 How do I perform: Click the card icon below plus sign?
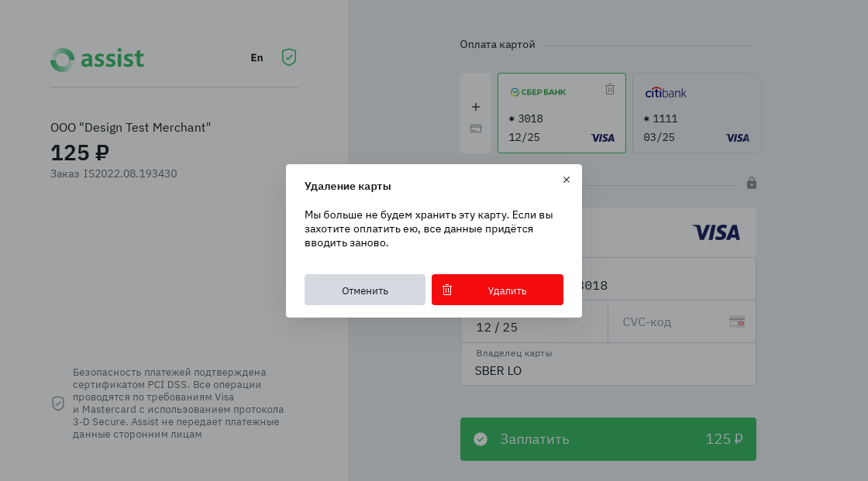point(476,129)
